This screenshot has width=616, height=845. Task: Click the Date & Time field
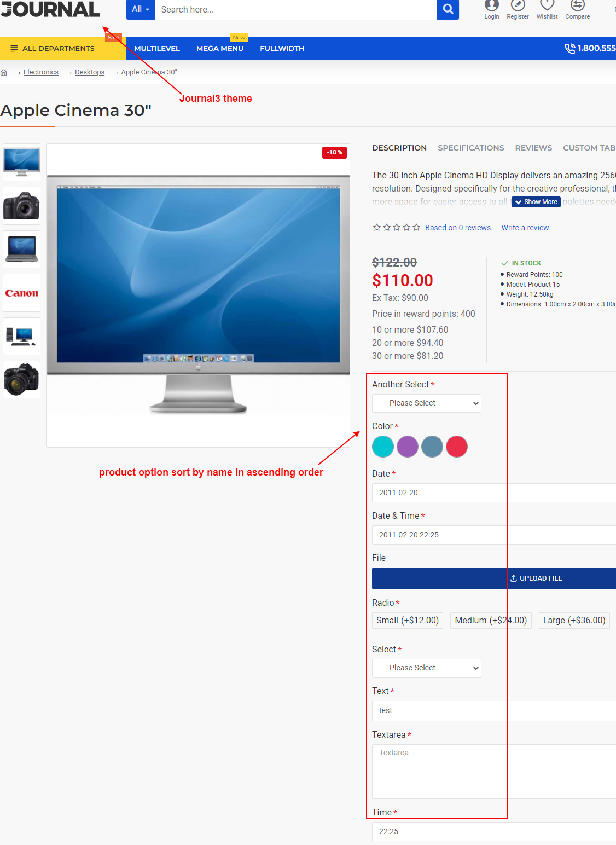coord(494,535)
